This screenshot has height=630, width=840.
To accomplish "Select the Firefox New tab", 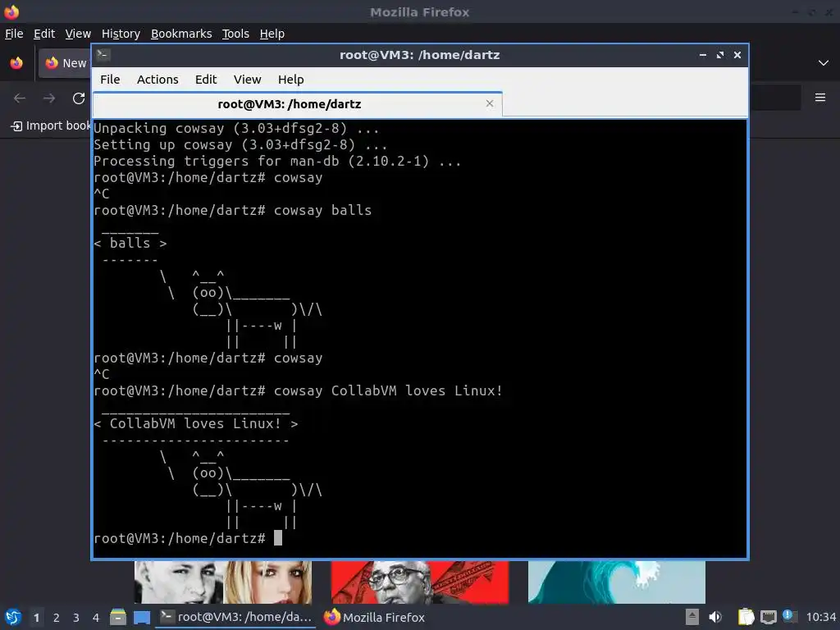I will (66, 63).
